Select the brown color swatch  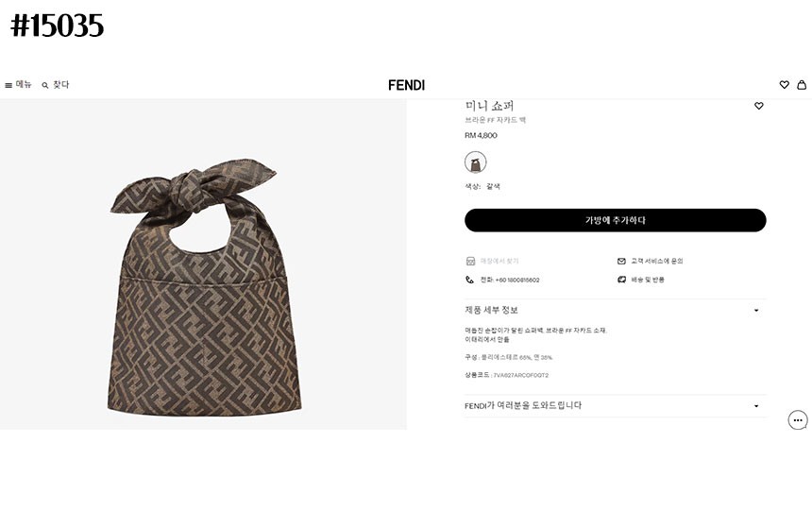(476, 162)
